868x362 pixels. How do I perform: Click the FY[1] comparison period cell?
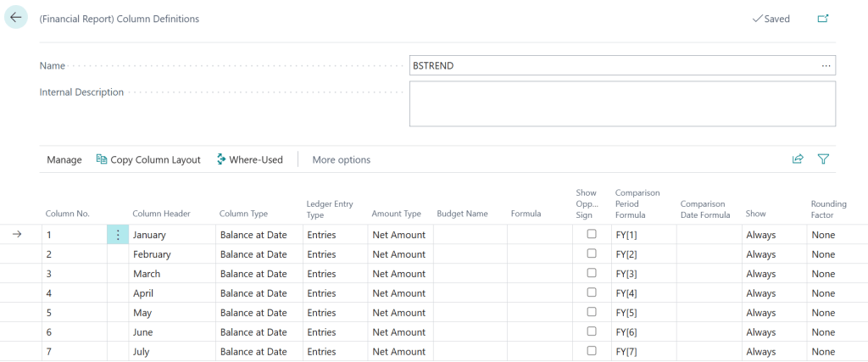click(x=644, y=235)
